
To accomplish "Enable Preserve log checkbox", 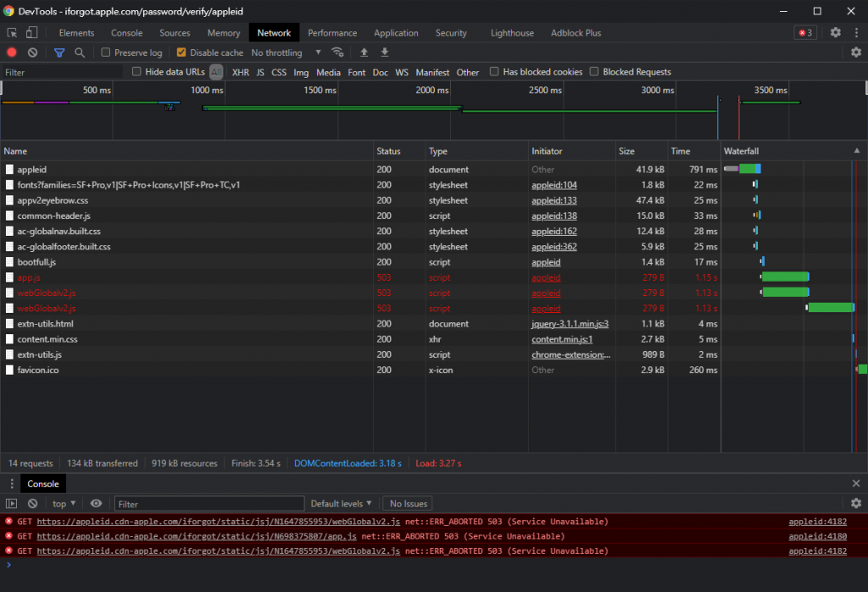I will 106,53.
